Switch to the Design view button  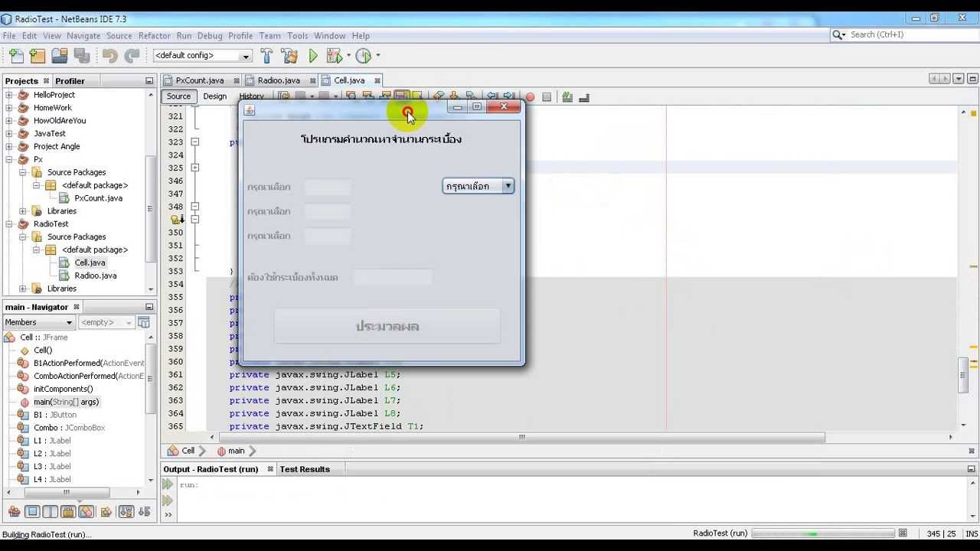pos(215,96)
